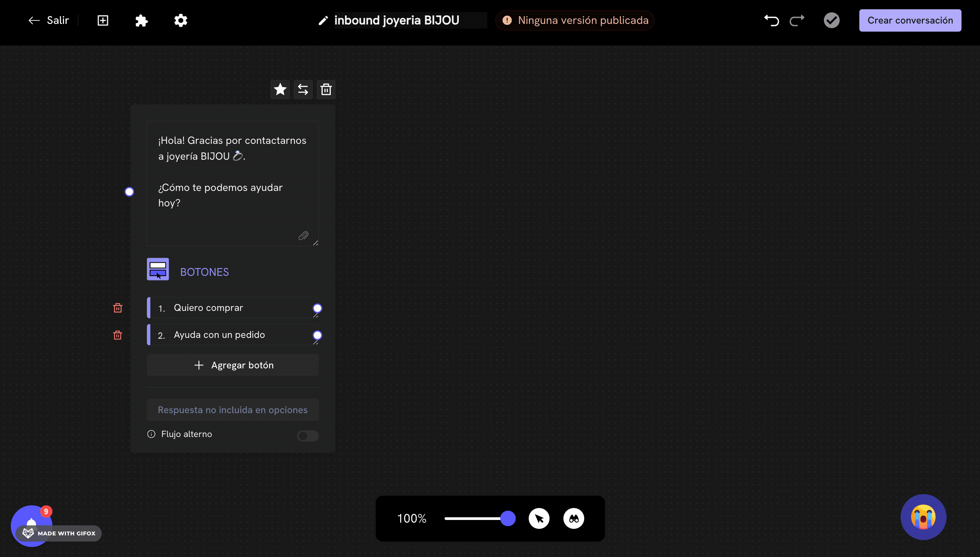Click the swap arrows icon above node
Viewport: 980px width, 557px height.
[303, 89]
